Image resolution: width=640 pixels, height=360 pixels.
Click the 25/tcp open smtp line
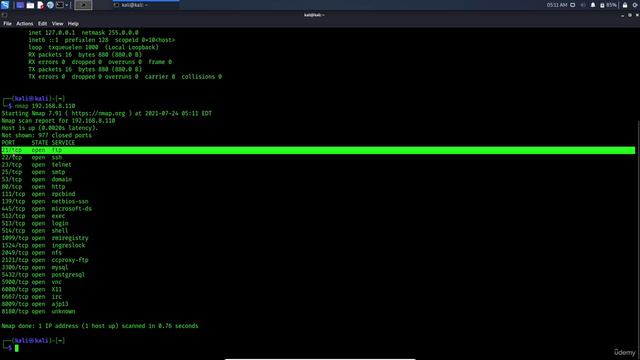tap(33, 172)
